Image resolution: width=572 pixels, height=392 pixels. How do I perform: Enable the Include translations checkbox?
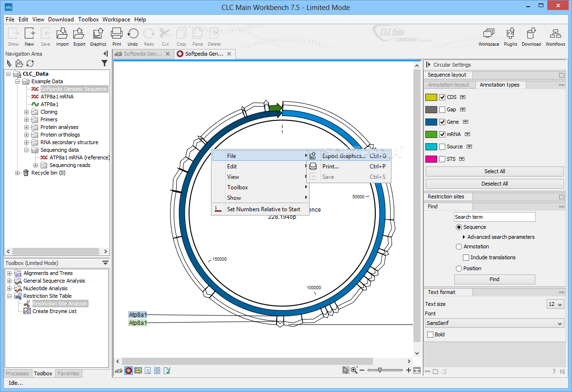[466, 257]
